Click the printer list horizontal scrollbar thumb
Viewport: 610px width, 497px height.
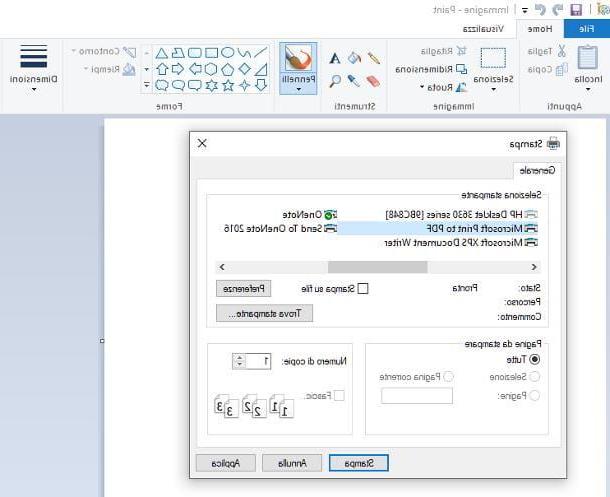coord(377,267)
